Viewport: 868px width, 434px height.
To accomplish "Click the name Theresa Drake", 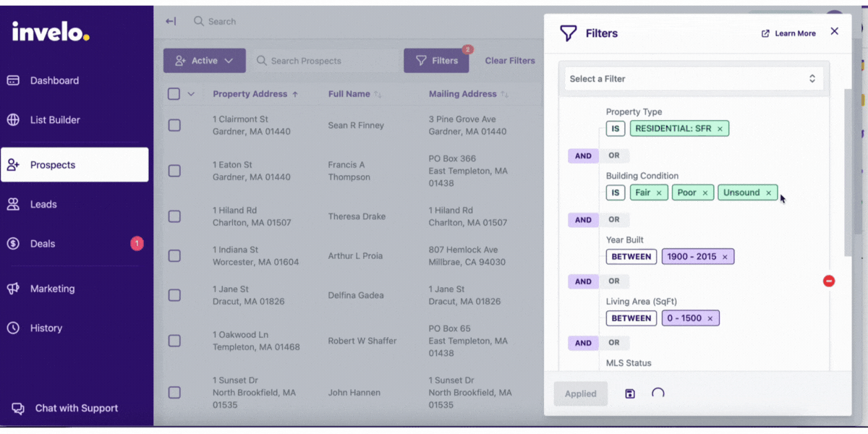I will pos(357,216).
